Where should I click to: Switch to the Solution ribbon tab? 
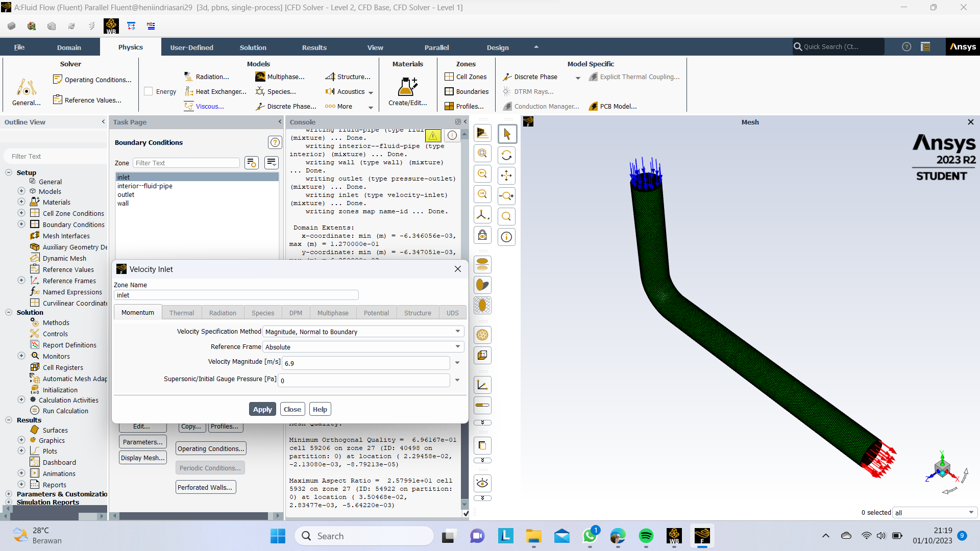click(x=253, y=47)
